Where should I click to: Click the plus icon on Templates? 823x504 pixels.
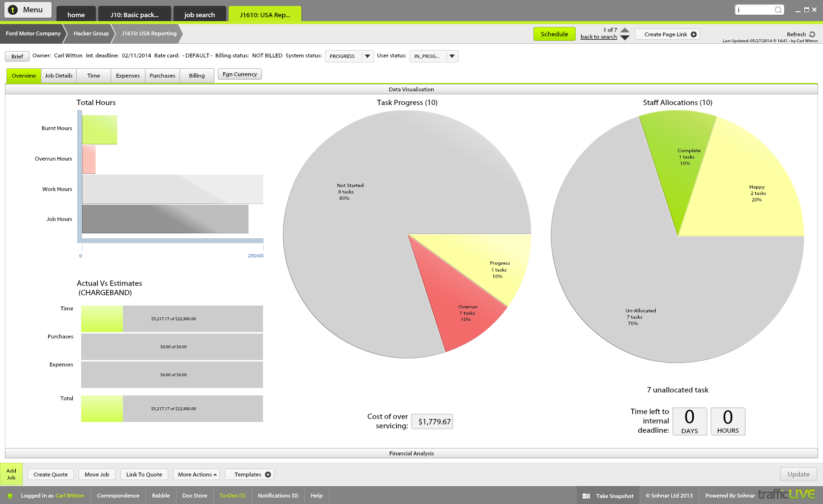[268, 475]
